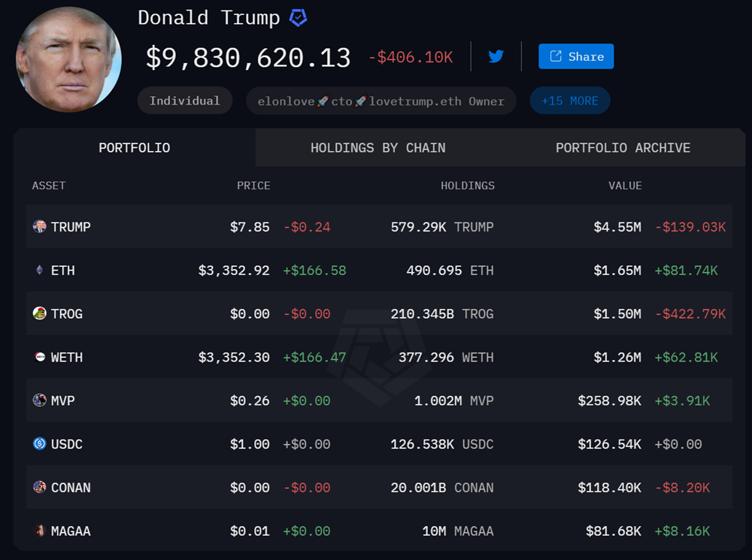Click USDC value $126.54K

pos(610,444)
